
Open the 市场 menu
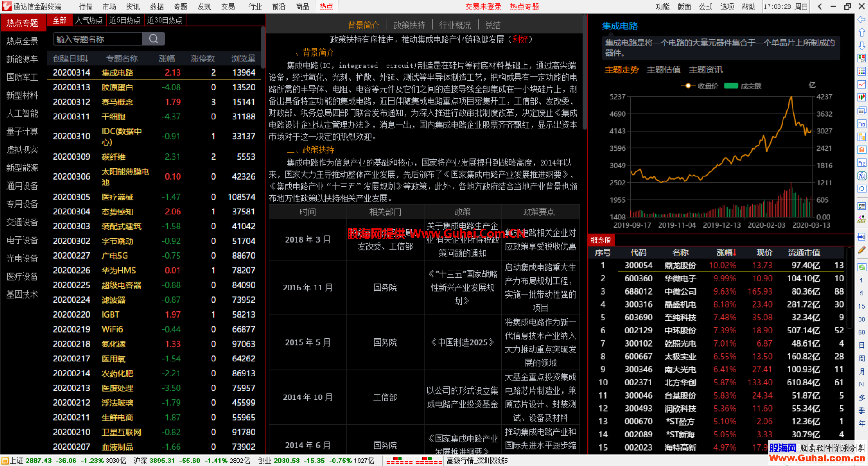[x=109, y=6]
